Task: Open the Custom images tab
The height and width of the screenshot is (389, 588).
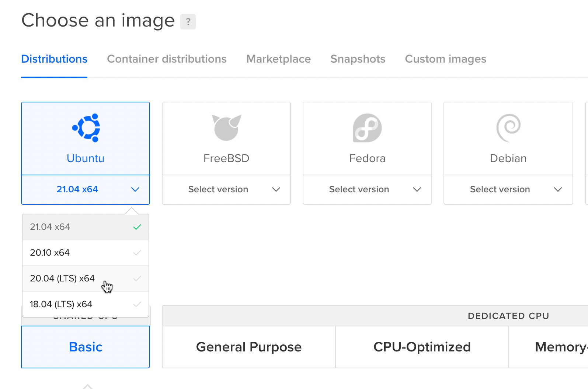Action: point(446,59)
